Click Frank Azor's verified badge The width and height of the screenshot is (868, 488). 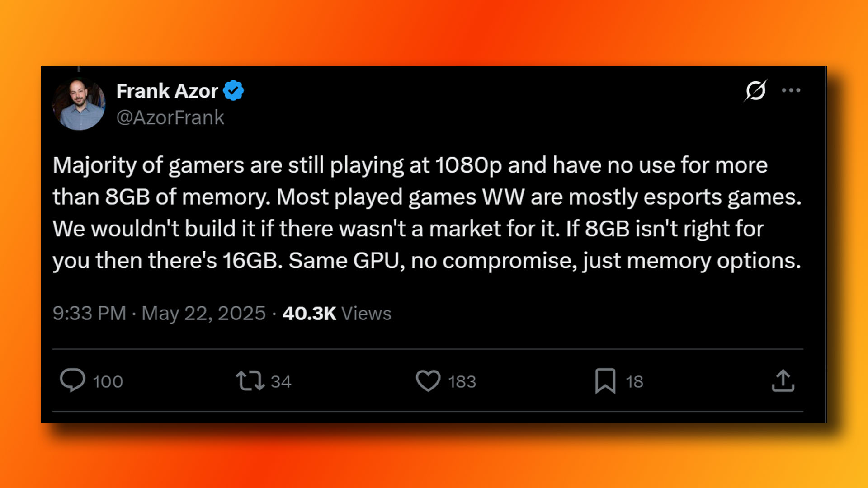233,90
